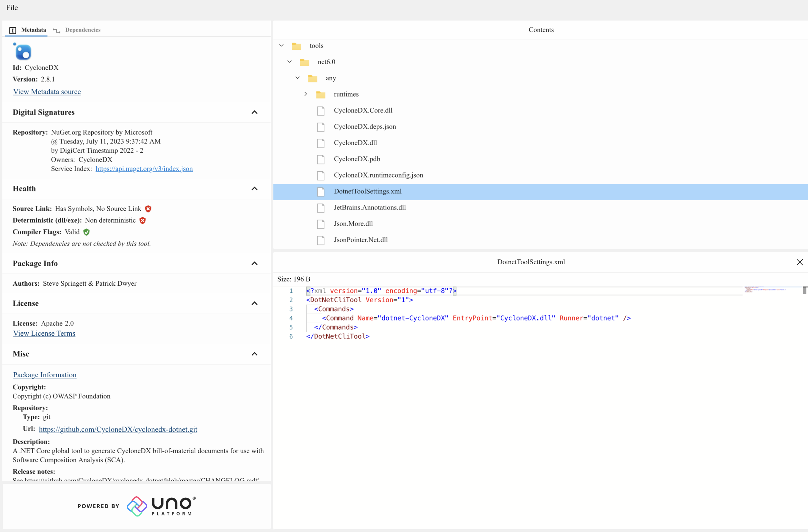808x532 pixels.
Task: Click the DotnetToolSettings.xml file icon
Action: pos(321,192)
